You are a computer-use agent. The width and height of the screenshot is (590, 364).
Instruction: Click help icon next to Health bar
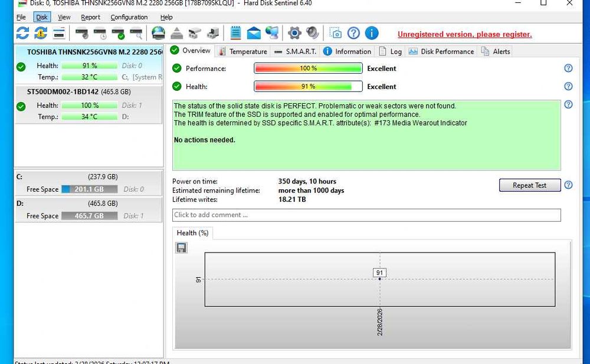point(569,86)
